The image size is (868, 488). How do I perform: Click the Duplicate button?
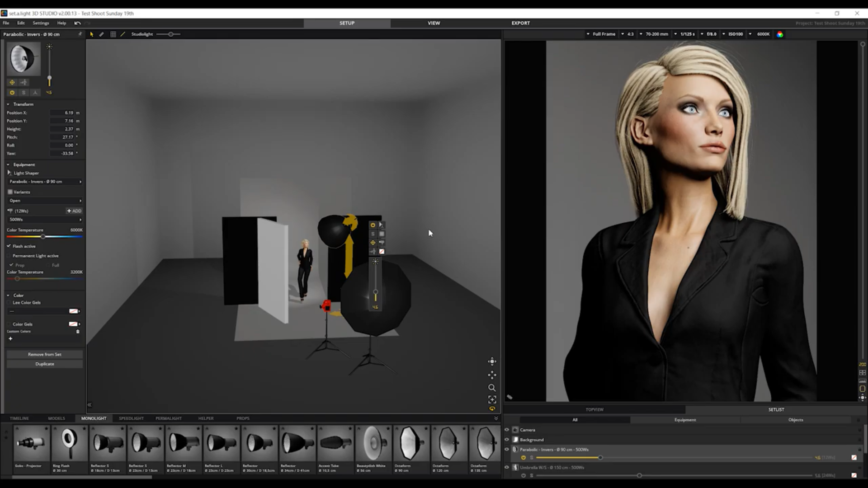pos(45,364)
